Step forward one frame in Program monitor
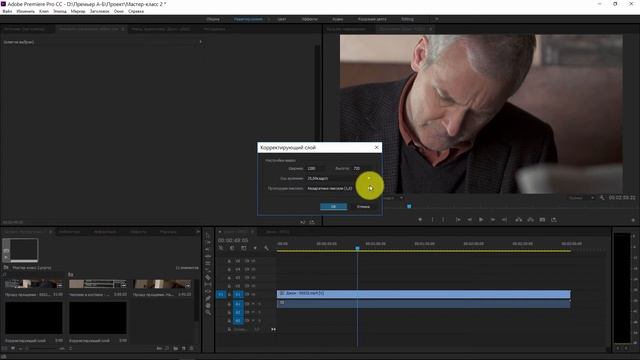Screen dimensions: 640x360 (493, 220)
